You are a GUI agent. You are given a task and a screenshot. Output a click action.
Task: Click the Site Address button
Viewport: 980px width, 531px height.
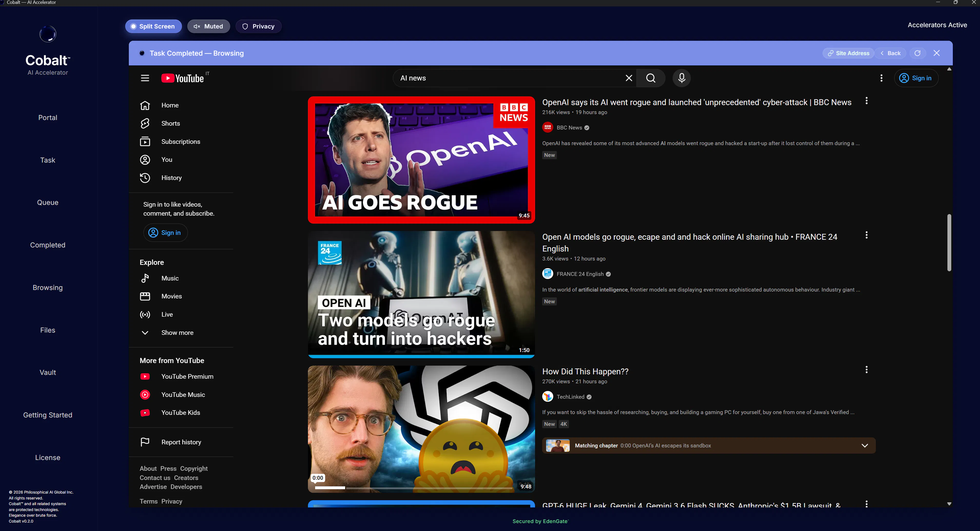[x=848, y=53]
